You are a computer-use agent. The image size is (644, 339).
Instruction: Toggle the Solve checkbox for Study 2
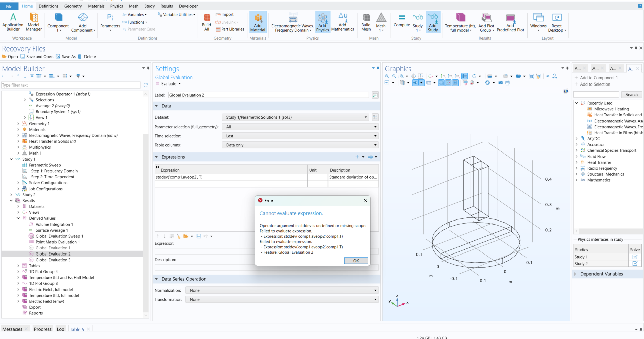pyautogui.click(x=635, y=264)
